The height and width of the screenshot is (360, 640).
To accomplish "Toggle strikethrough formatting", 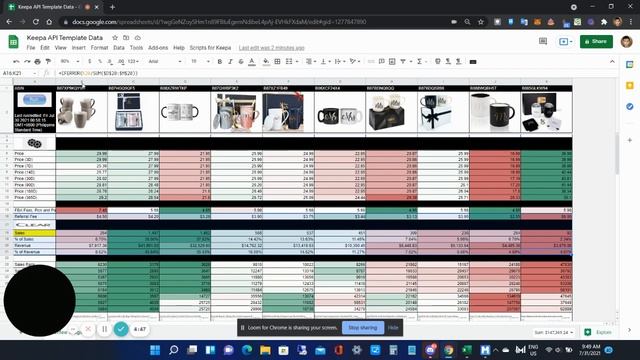I will [x=241, y=62].
